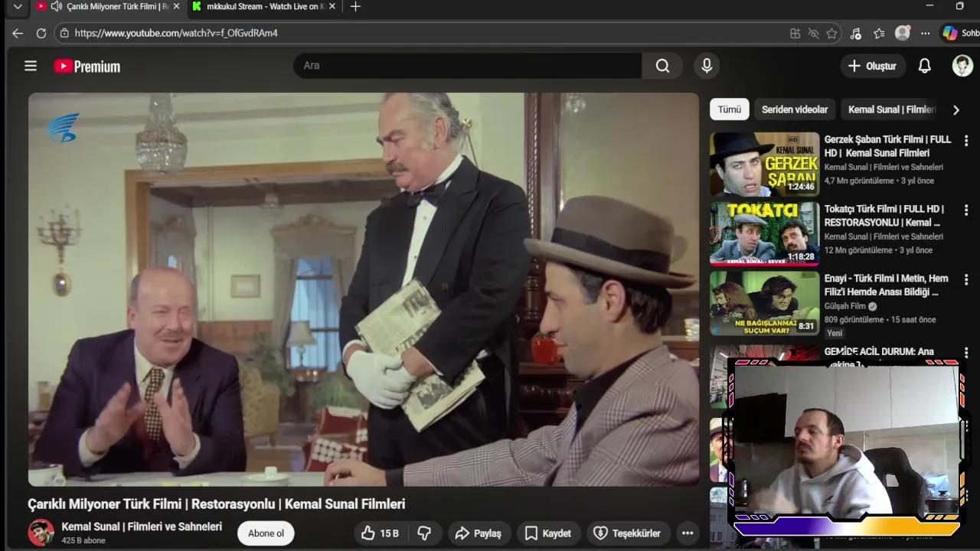Open the YouTube notifications bell

click(x=925, y=66)
